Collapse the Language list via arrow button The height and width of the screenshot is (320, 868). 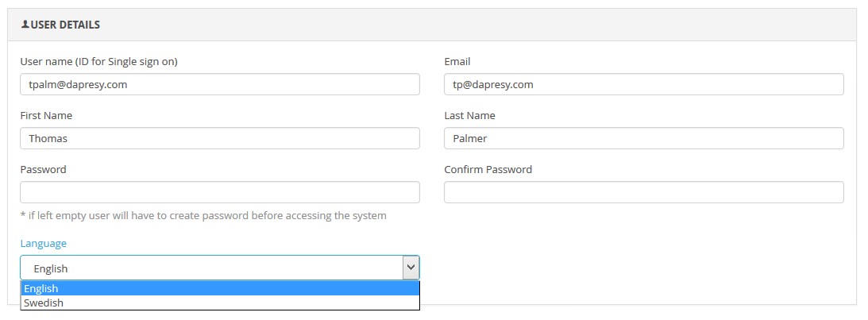click(411, 268)
